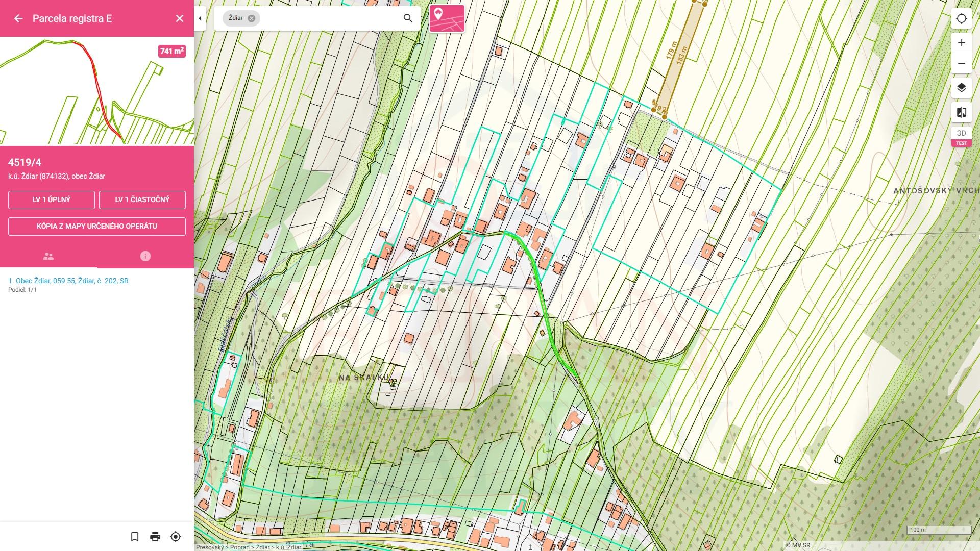Click the MV SR copyright attribution
The image size is (980, 551).
(801, 545)
